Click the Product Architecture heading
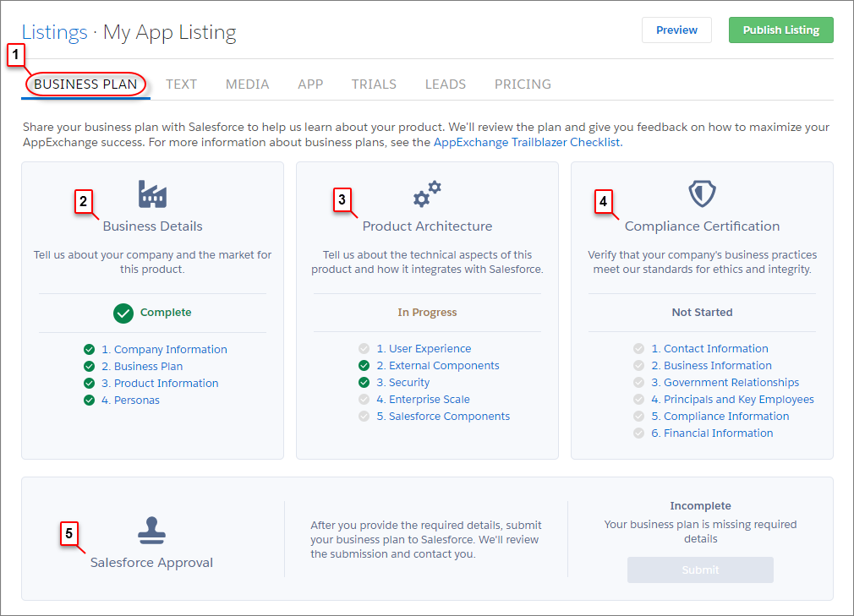 [427, 226]
